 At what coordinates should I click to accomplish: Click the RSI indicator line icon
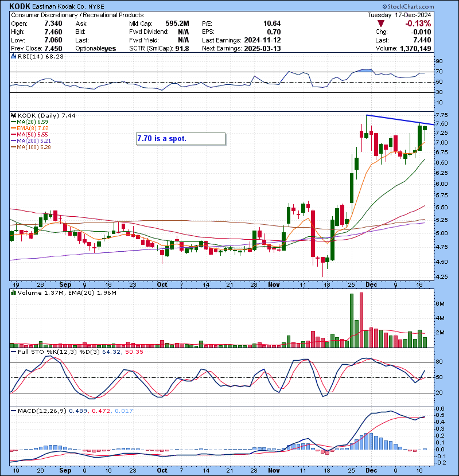13,56
